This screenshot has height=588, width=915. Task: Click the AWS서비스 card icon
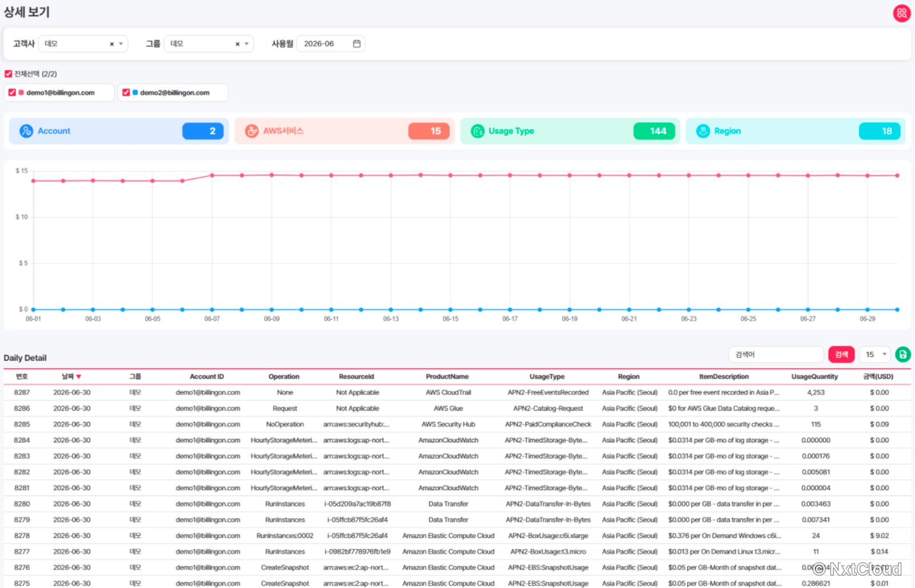pyautogui.click(x=252, y=131)
